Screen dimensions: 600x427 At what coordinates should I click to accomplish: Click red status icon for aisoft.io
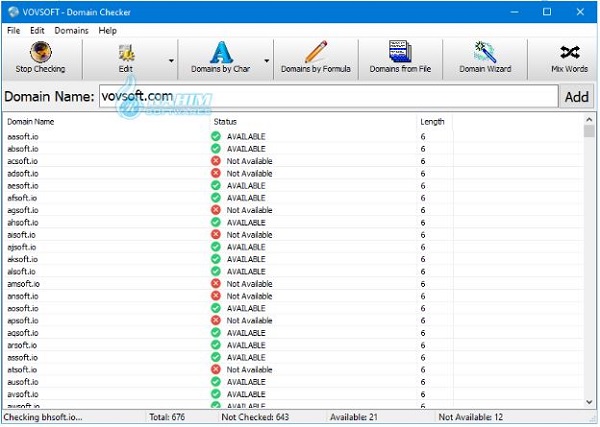216,234
